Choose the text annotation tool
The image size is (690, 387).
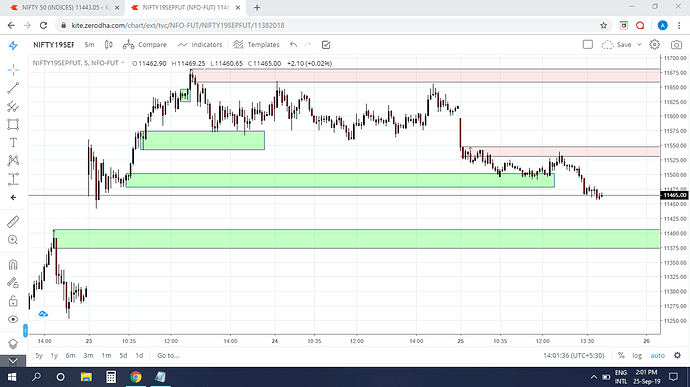[x=13, y=143]
